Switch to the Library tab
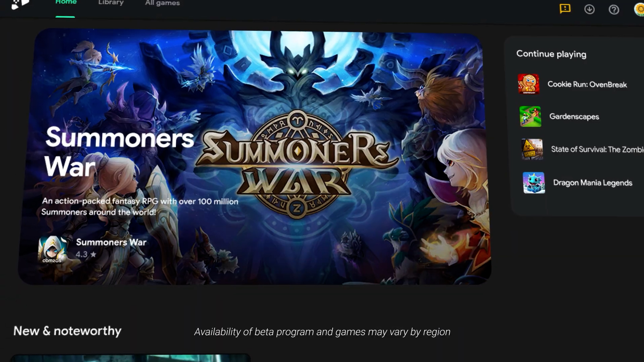This screenshot has width=644, height=362. tap(111, 3)
